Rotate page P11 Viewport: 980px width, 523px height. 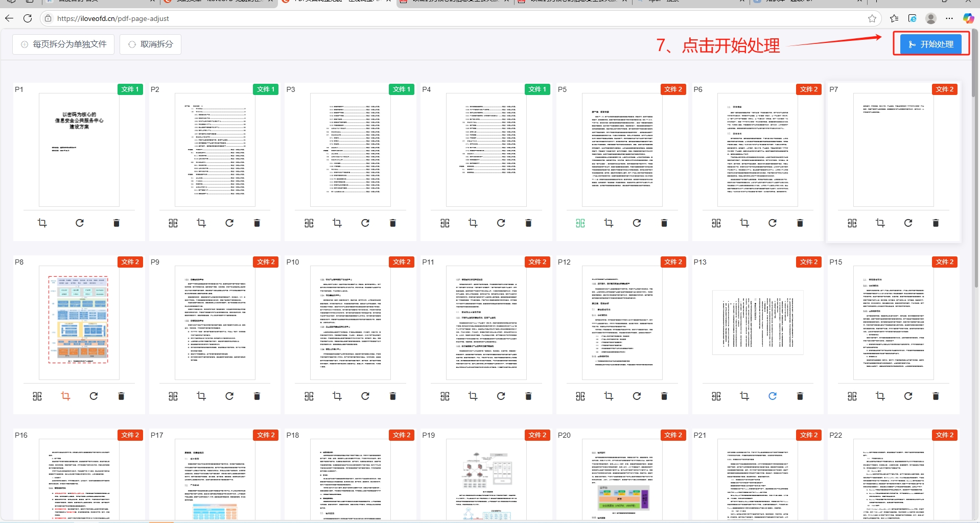[x=501, y=396]
